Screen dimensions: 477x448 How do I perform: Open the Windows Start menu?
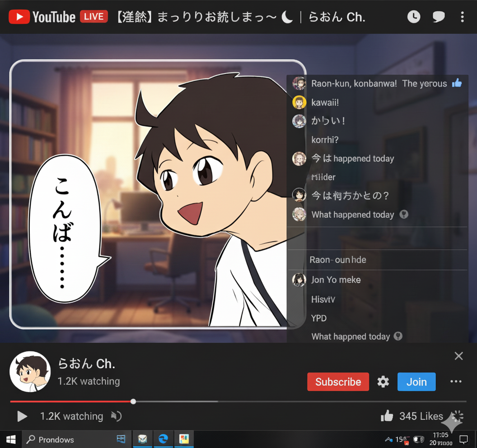(x=10, y=439)
